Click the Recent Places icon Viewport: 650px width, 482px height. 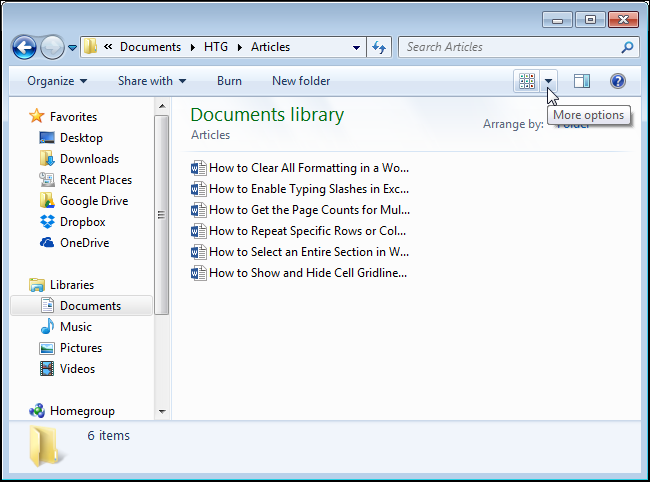tap(47, 180)
